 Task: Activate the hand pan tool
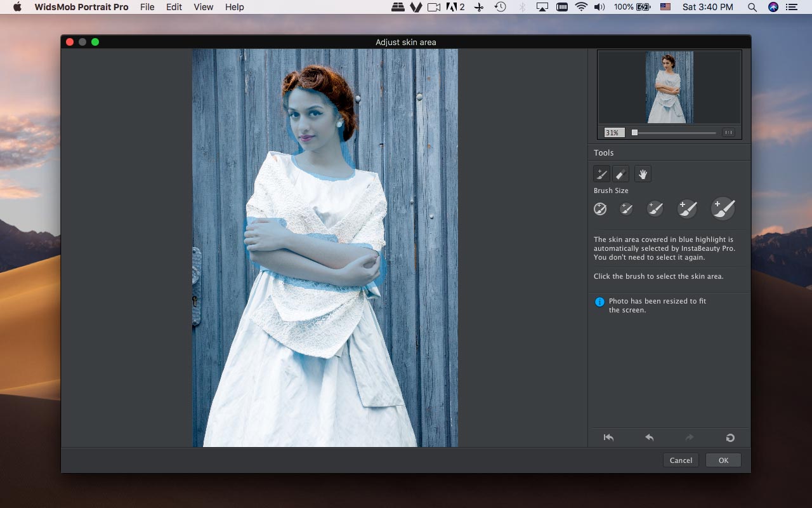pyautogui.click(x=643, y=174)
